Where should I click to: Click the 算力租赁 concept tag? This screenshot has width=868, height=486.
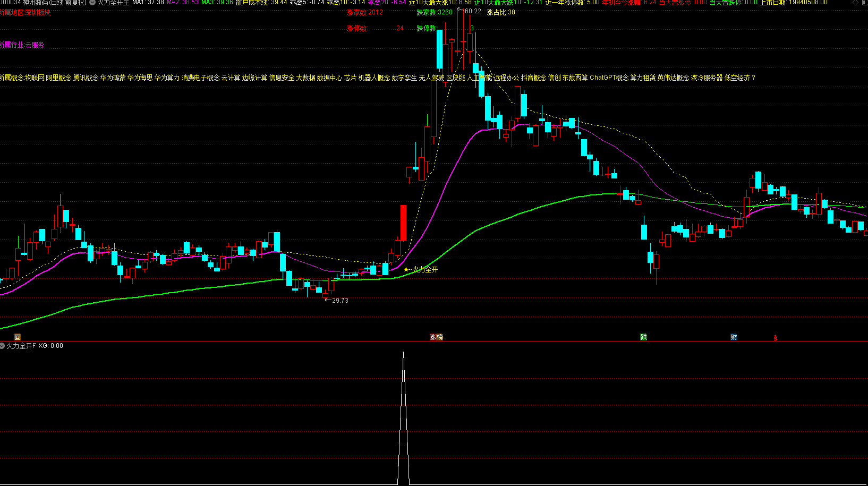(643, 78)
